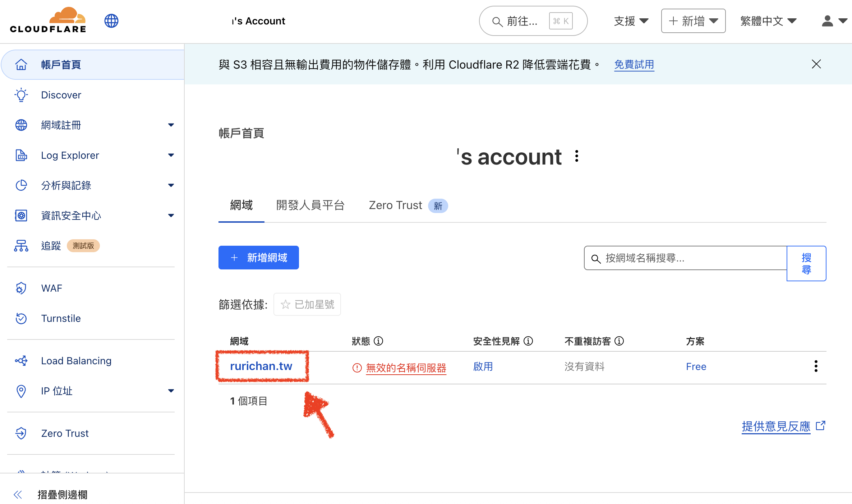Open the rurichan.tw domain link
The width and height of the screenshot is (852, 504).
coord(261,366)
